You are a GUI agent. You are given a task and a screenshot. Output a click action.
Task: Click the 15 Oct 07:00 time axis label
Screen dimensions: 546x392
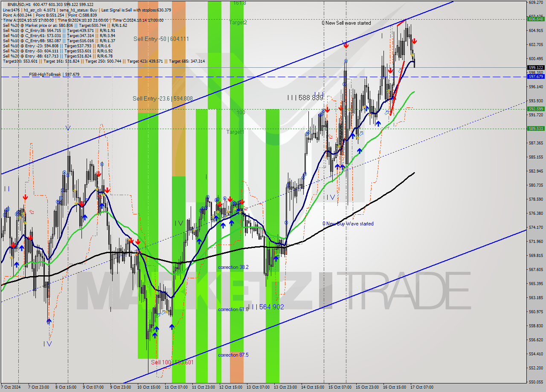(339, 387)
